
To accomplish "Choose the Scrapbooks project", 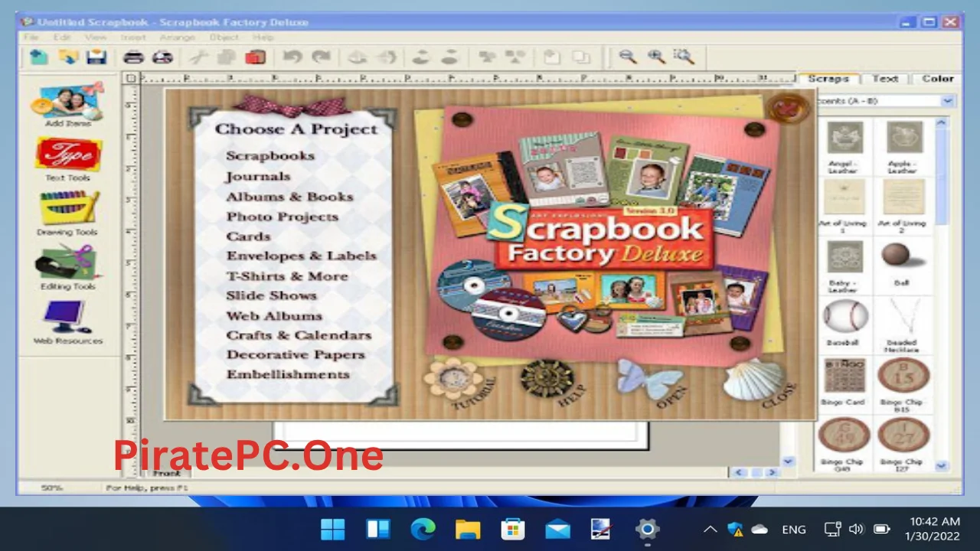I will tap(270, 156).
